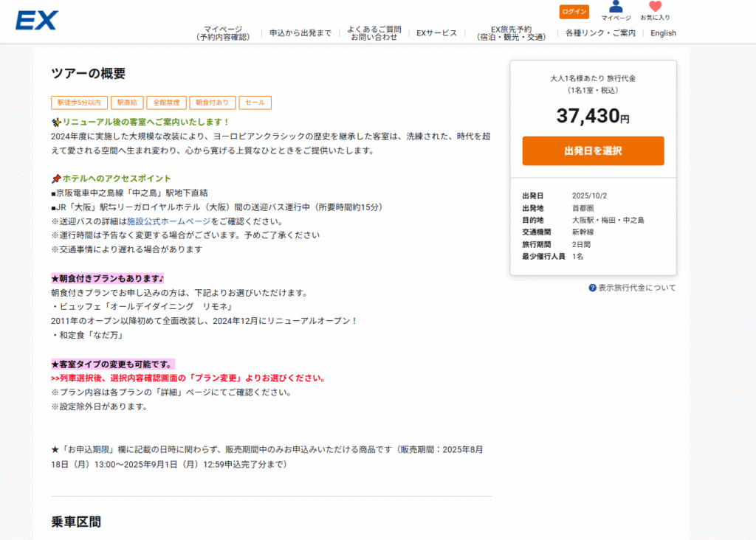Viewport: 756px width, 540px height.
Task: Click the question mark icon beside 表示旅行代金について
Action: pyautogui.click(x=592, y=288)
